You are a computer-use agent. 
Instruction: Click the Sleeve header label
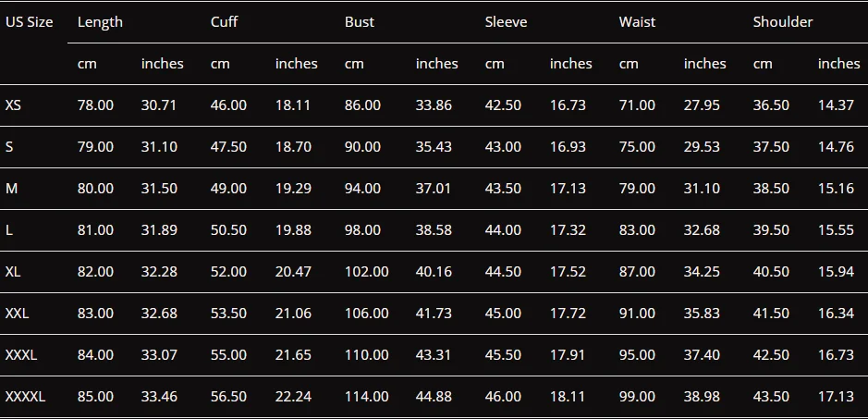click(x=506, y=22)
